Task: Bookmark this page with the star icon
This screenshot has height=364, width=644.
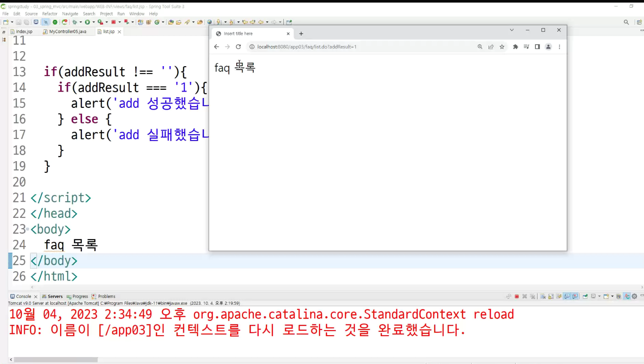Action: coord(502,47)
